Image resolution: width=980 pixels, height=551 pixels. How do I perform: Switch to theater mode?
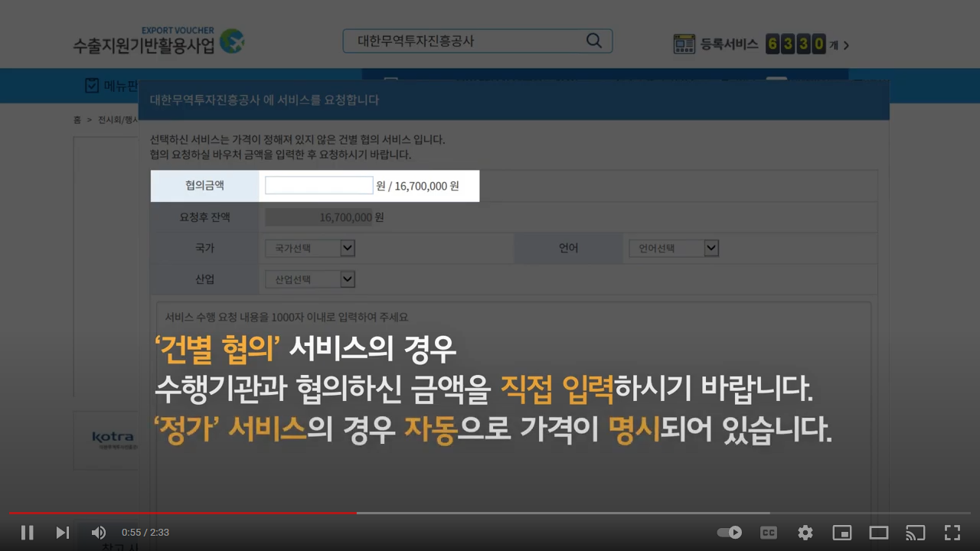(x=879, y=533)
